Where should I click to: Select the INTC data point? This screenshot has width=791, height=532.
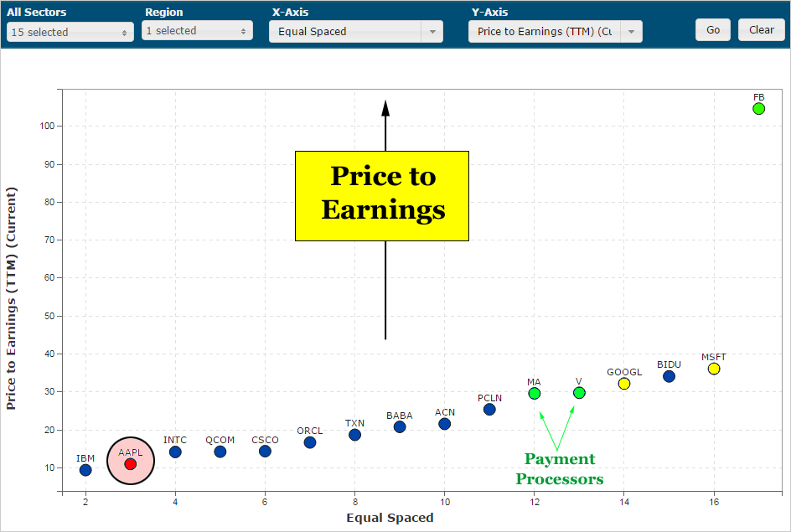click(x=175, y=452)
